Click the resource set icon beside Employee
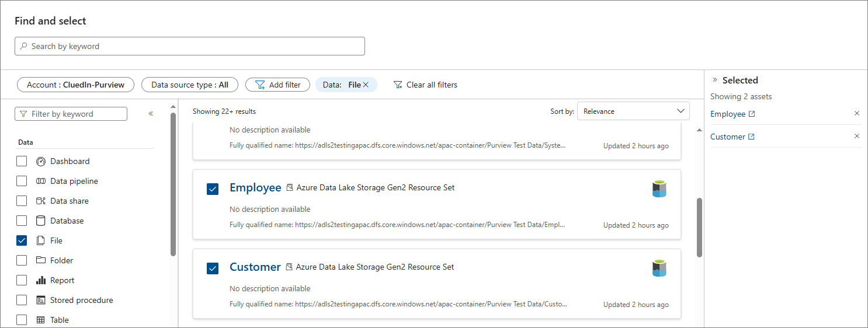This screenshot has width=868, height=328. pyautogui.click(x=290, y=188)
